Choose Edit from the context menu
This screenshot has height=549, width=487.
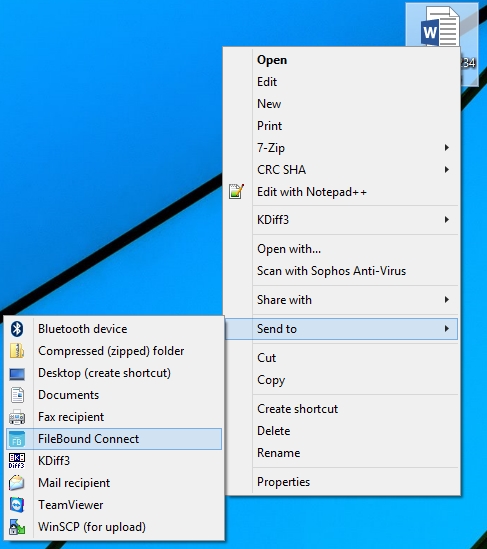click(342, 82)
